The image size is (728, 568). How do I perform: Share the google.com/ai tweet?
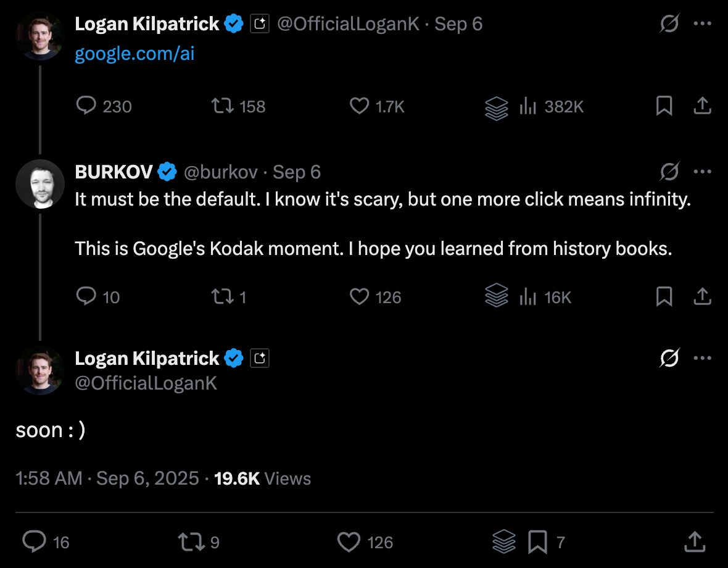(x=702, y=106)
